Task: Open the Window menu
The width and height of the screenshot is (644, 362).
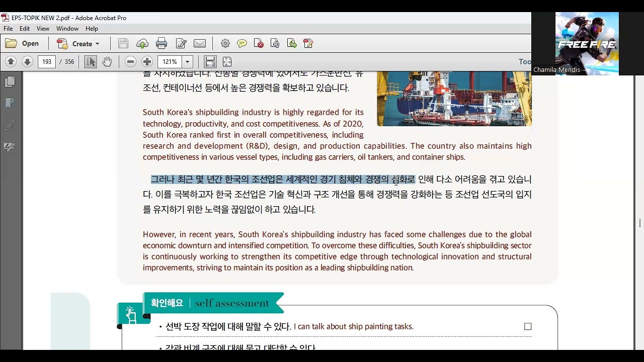Action: 67,29
